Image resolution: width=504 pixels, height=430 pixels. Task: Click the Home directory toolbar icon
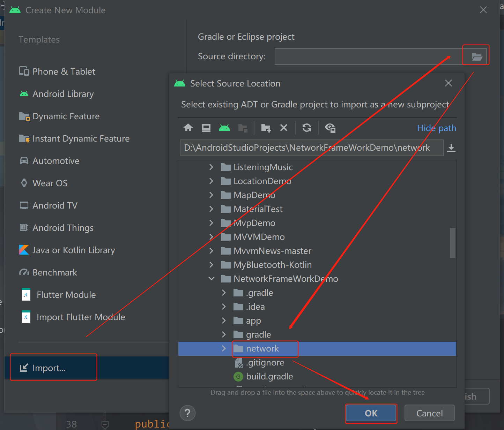188,128
